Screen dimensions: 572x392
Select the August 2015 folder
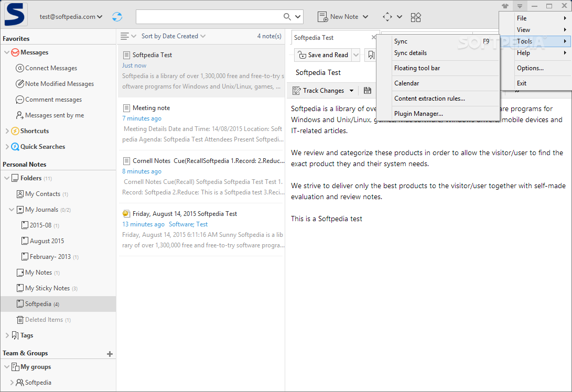43,241
